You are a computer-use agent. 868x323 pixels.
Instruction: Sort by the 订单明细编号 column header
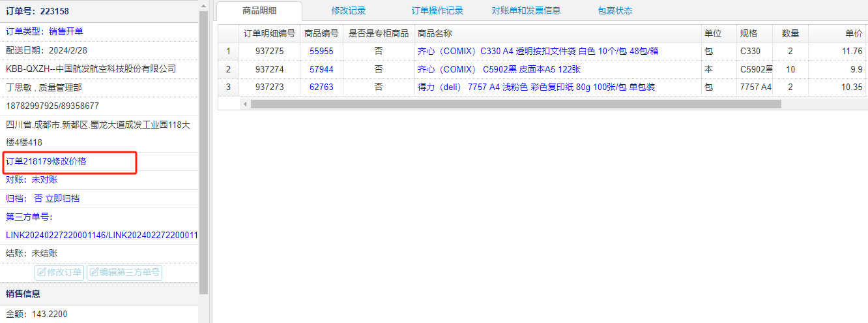pyautogui.click(x=269, y=33)
